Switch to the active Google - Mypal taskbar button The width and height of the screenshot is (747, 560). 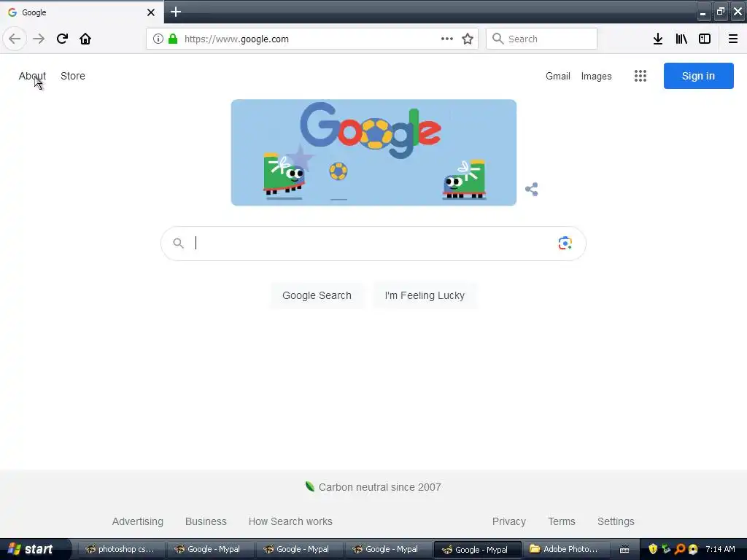click(x=477, y=550)
